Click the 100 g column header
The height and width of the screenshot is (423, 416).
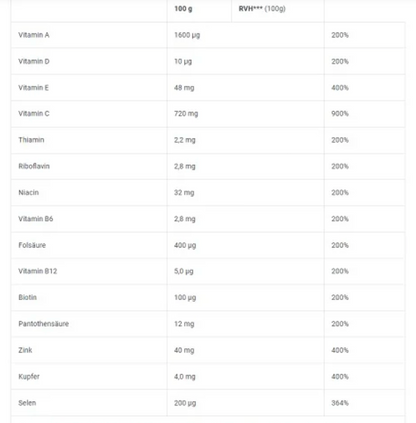(x=183, y=9)
